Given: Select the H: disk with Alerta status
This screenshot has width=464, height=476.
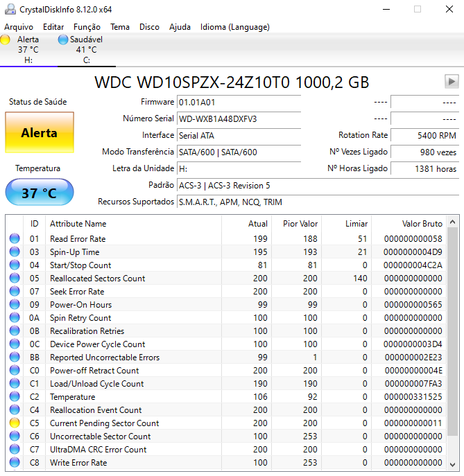Looking at the screenshot, I should coord(28,50).
